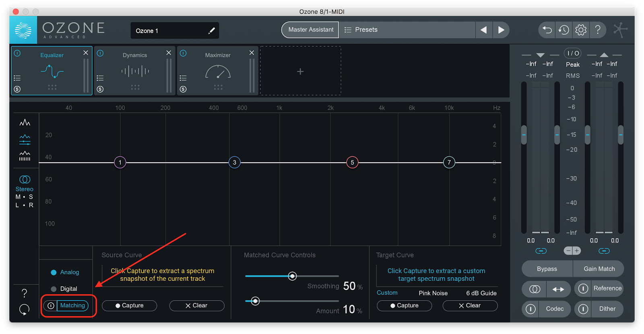Select Mid/Side processing mode
Image resolution: width=644 pixels, height=334 pixels.
24,197
